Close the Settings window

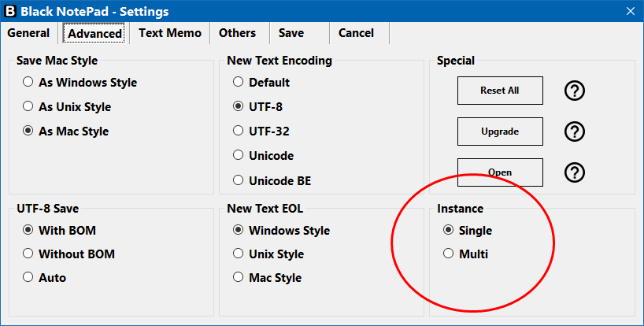(631, 11)
